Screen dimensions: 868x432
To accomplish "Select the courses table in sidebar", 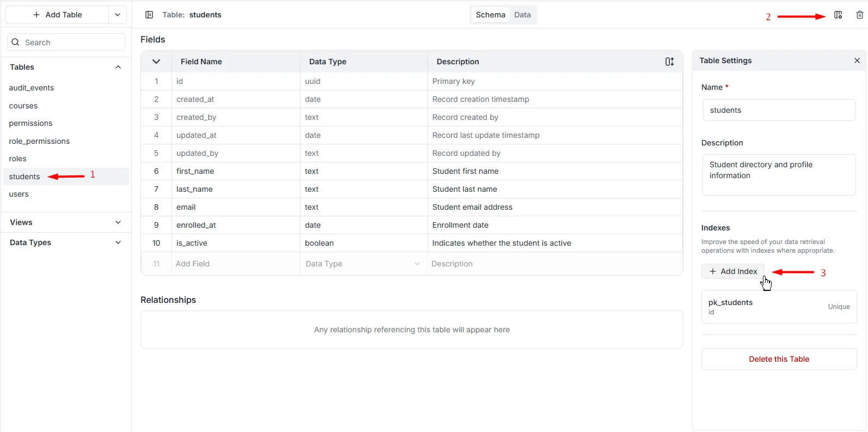I will pyautogui.click(x=23, y=106).
